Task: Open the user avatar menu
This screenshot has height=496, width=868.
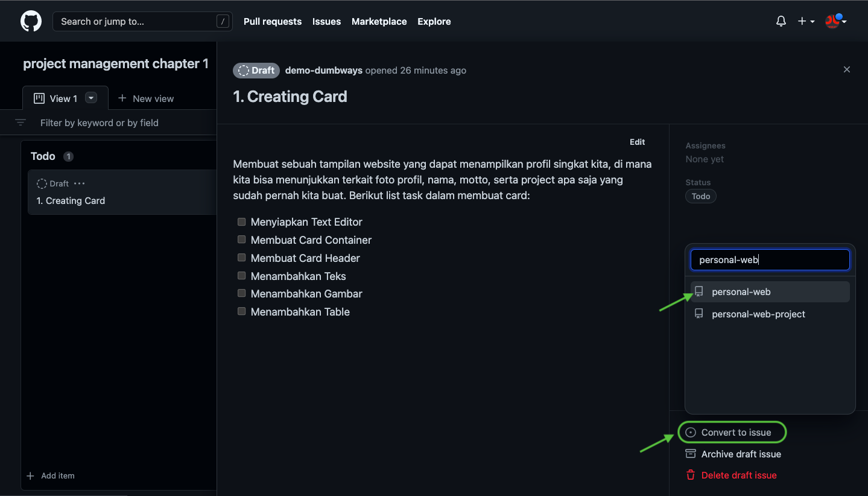Action: pyautogui.click(x=836, y=22)
